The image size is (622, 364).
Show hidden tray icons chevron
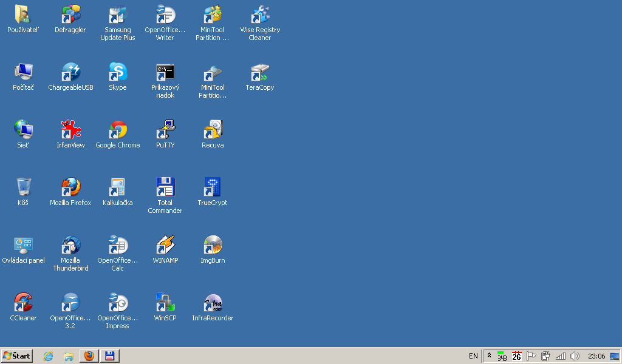[x=489, y=356]
